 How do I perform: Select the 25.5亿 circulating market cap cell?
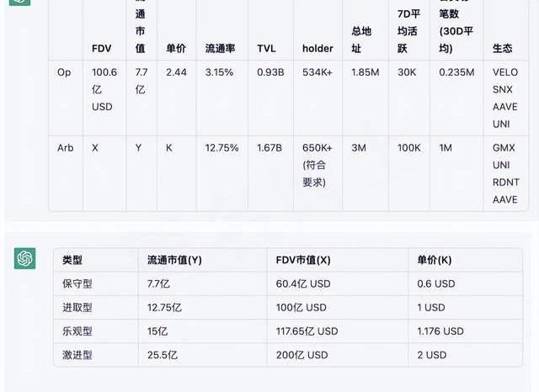coord(163,355)
